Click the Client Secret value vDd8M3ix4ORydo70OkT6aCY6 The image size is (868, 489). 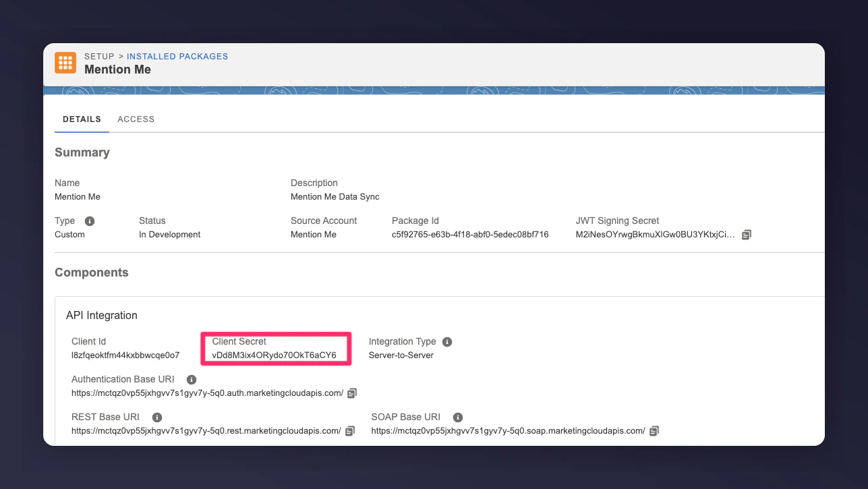pos(274,355)
